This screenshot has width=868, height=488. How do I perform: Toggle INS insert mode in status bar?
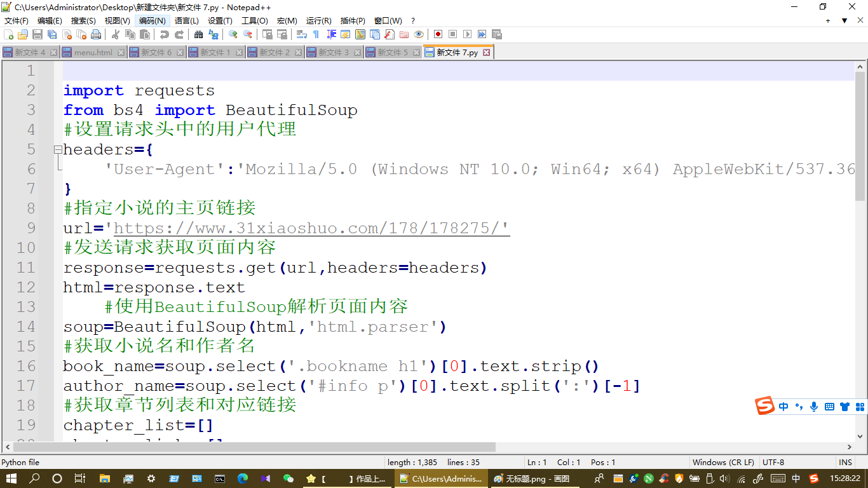[845, 463]
